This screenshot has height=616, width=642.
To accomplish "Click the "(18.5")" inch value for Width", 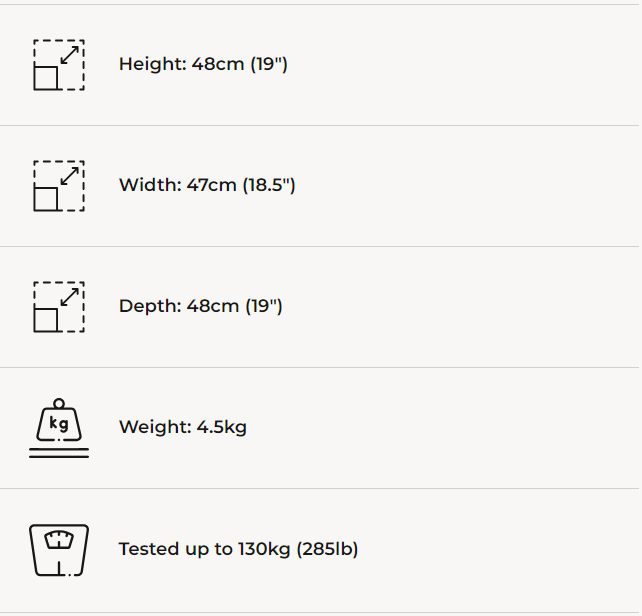I will point(269,186).
